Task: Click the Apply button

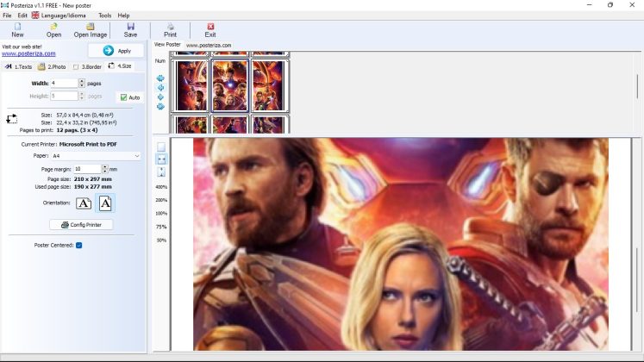Action: [x=116, y=51]
